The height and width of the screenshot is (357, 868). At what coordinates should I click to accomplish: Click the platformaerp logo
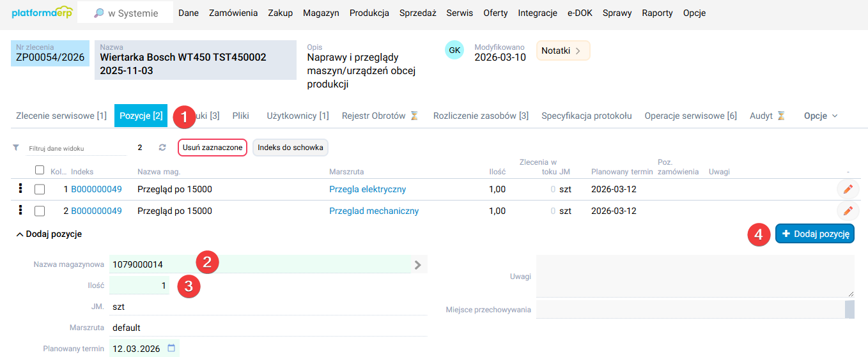(42, 13)
